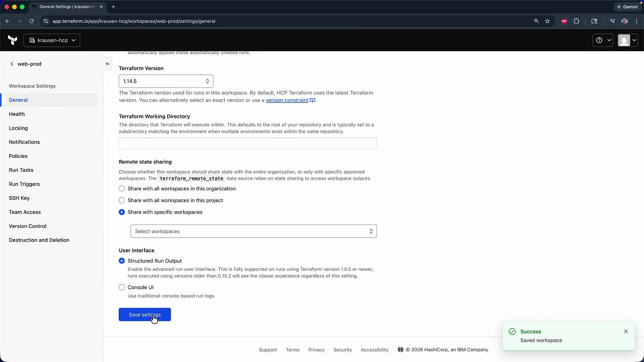
Task: Open the user avatar account menu
Action: tap(628, 40)
